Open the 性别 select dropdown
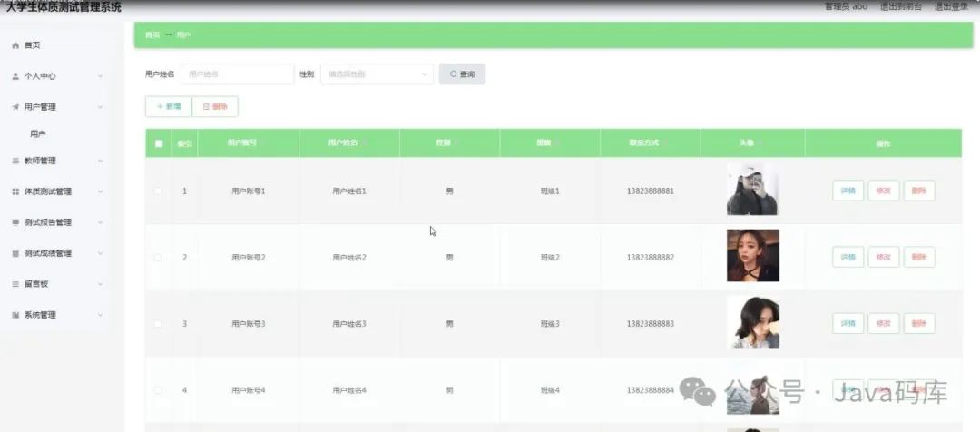 click(x=377, y=74)
